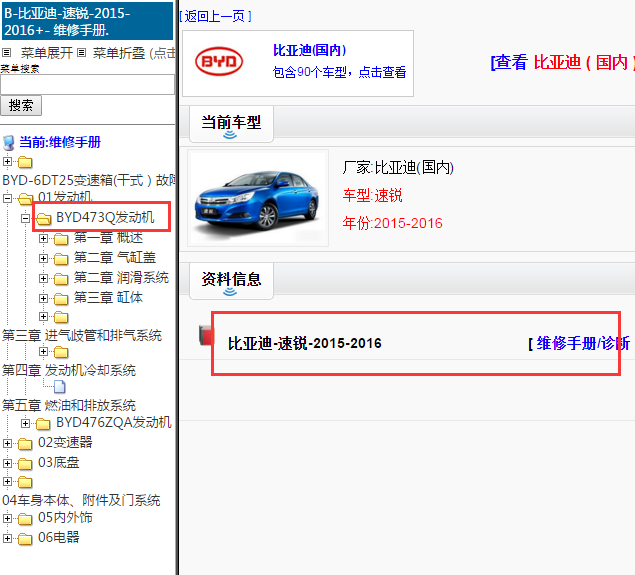Click the 搜索 button

[x=21, y=106]
